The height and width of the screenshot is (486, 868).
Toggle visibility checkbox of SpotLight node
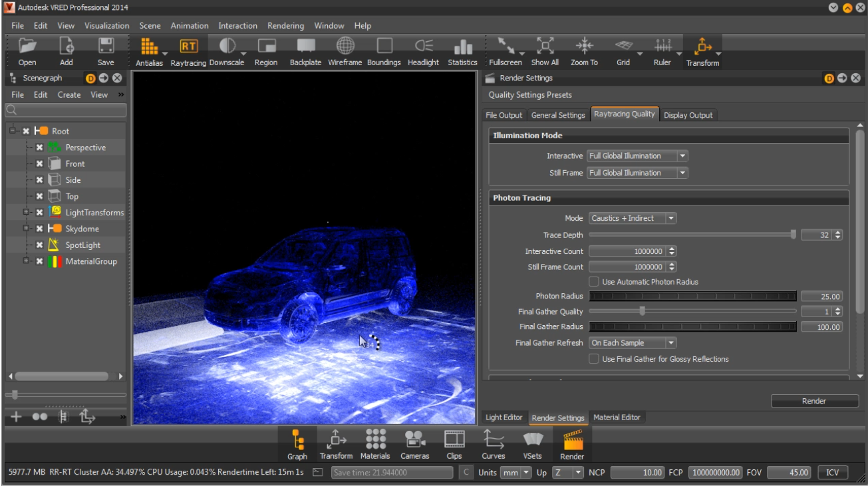39,245
